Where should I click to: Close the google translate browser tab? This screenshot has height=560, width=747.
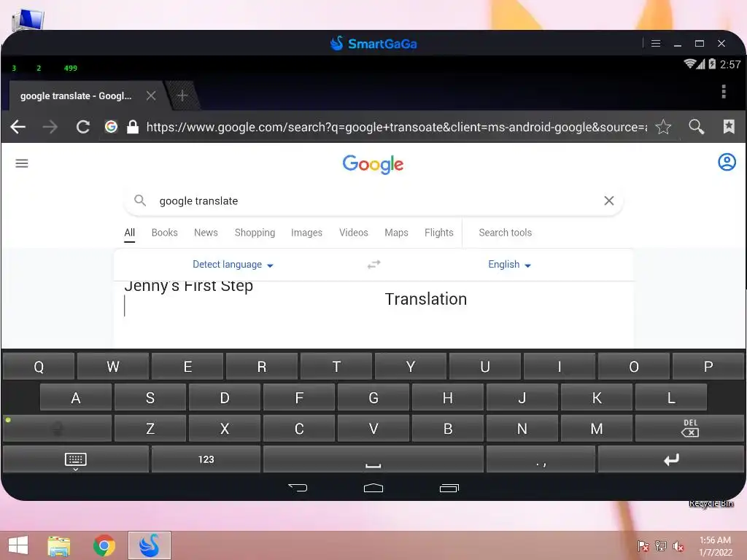pos(151,96)
